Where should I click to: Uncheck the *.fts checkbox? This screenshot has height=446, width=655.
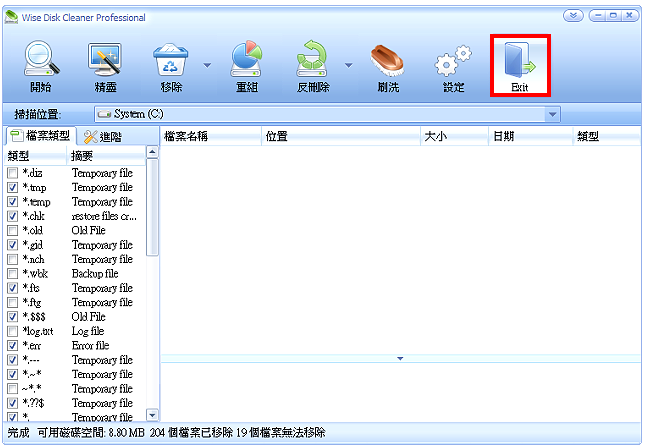coord(13,288)
